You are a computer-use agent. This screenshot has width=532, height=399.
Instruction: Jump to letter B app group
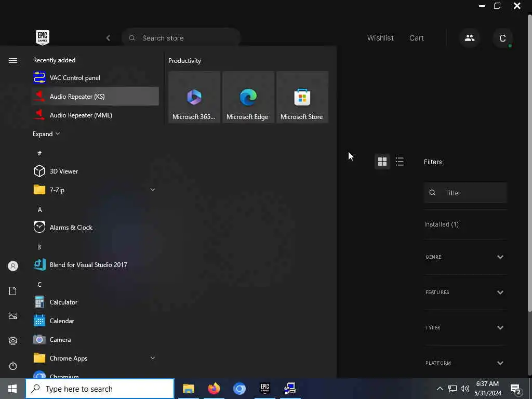[x=39, y=247]
